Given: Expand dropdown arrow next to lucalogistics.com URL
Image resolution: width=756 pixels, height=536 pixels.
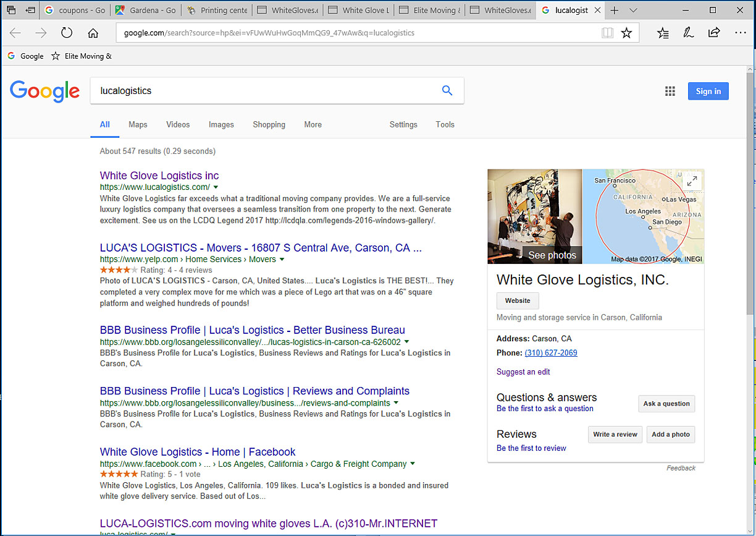Looking at the screenshot, I should click(x=216, y=187).
